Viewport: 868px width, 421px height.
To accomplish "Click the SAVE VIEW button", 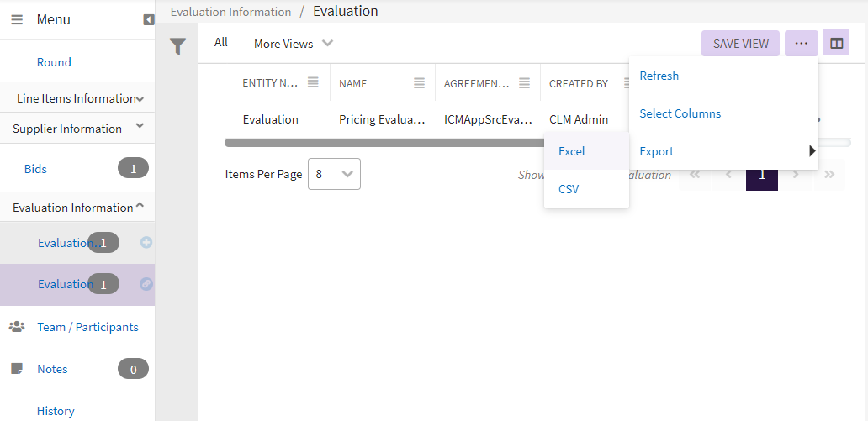I will point(740,44).
